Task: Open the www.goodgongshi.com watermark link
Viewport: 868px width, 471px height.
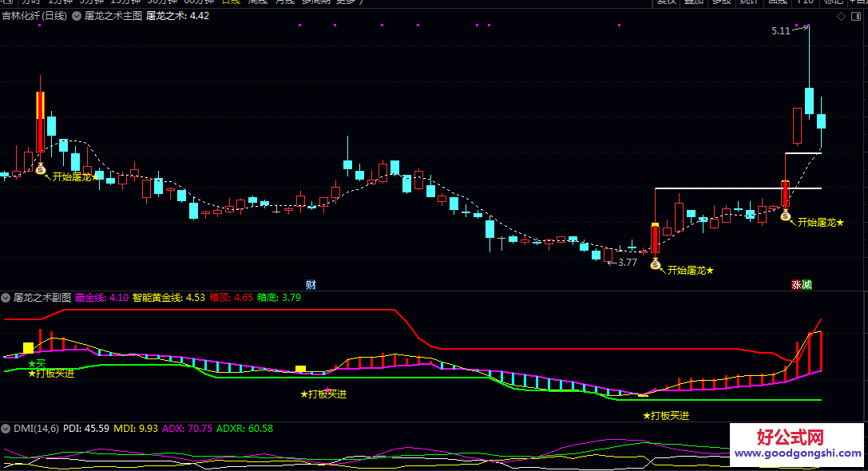Action: pos(795,453)
